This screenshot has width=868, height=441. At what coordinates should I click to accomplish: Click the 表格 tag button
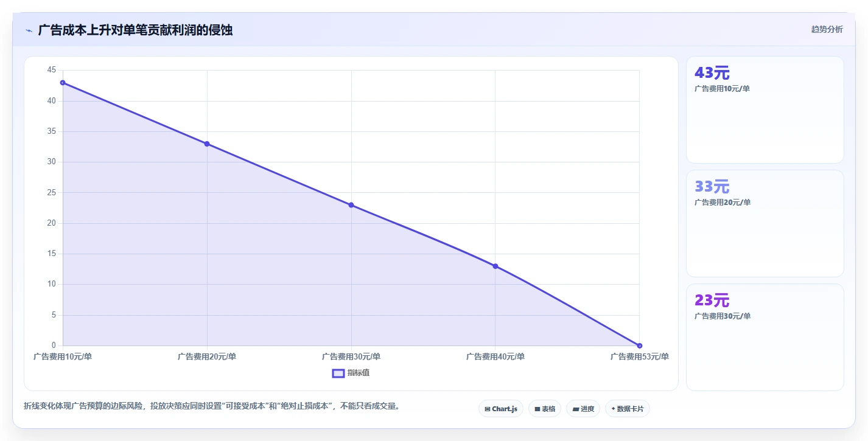point(544,409)
